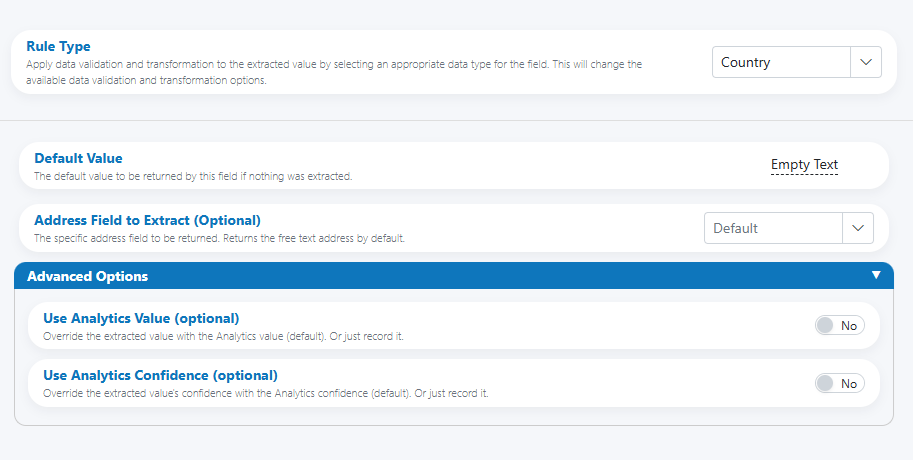
Task: Enable the Use Analytics Value switch
Action: click(x=840, y=325)
